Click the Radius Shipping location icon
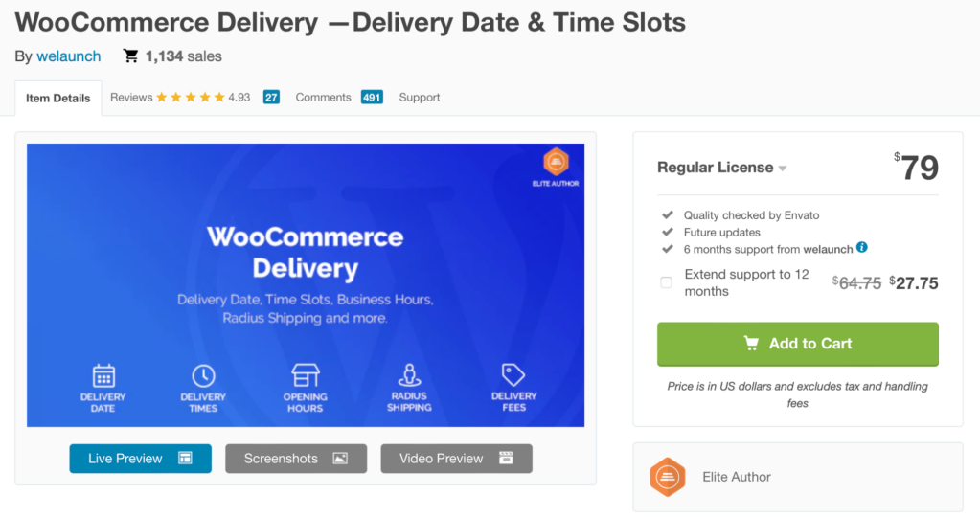Image resolution: width=980 pixels, height=517 pixels. click(x=409, y=375)
